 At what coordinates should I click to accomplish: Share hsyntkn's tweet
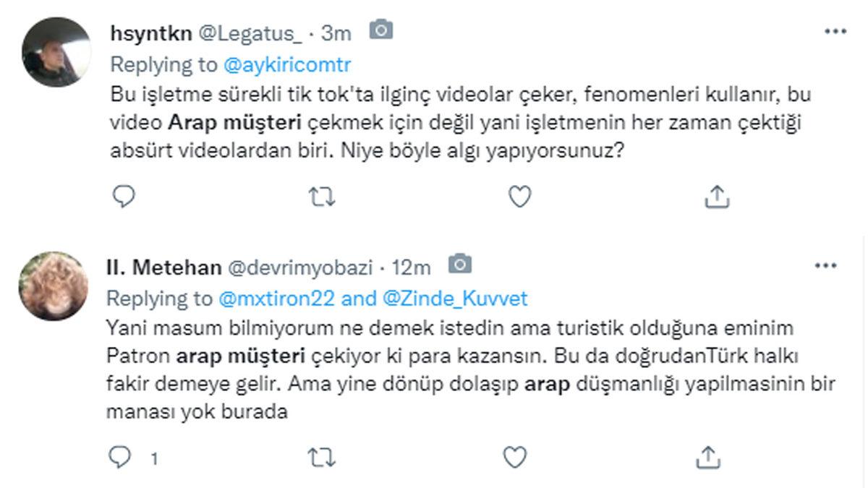pos(716,194)
